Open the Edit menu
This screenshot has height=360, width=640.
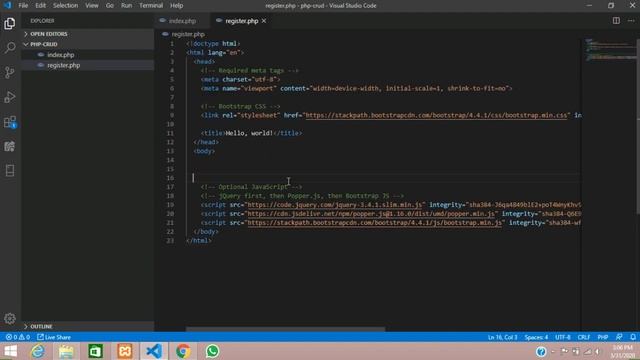40,6
